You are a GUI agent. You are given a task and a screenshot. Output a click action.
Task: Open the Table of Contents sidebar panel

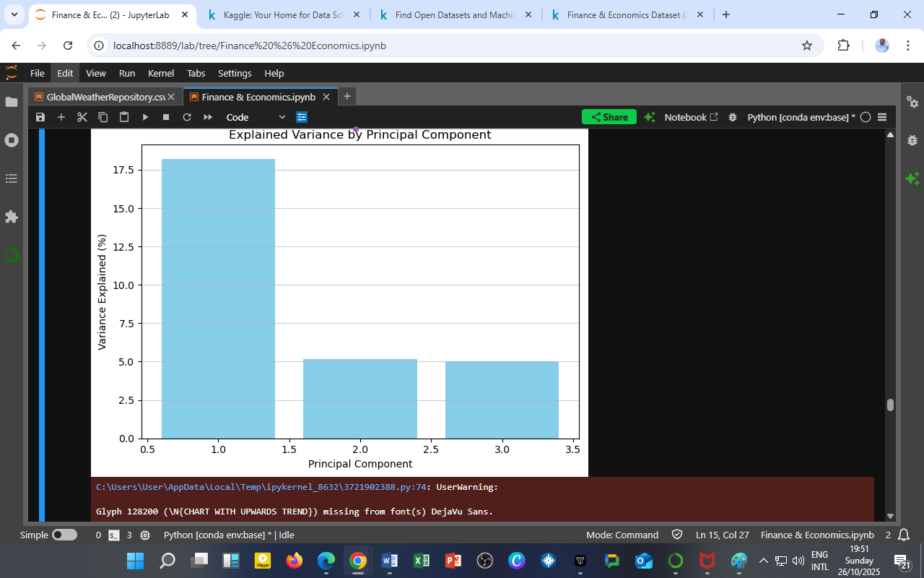(12, 178)
